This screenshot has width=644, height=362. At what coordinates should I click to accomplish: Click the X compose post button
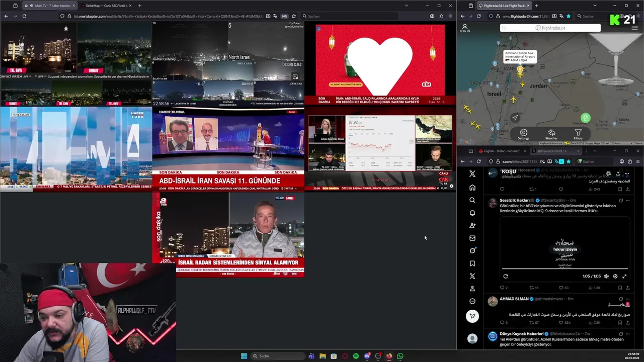tap(472, 316)
